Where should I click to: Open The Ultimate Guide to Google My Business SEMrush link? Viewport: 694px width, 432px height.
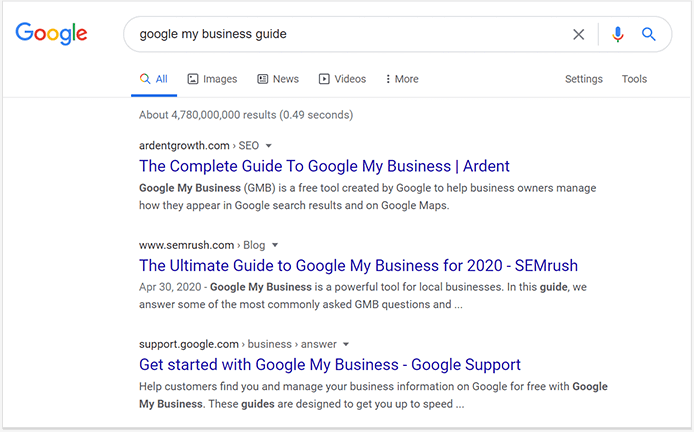pos(359,266)
